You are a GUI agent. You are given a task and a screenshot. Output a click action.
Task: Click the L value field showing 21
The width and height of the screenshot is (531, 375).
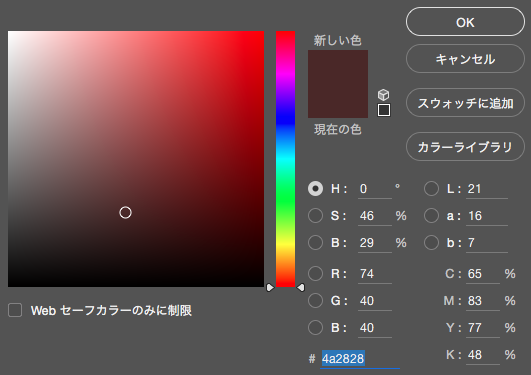click(487, 189)
